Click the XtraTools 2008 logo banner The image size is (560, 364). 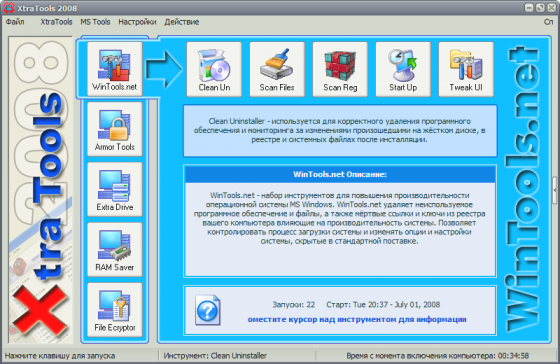tap(40, 190)
